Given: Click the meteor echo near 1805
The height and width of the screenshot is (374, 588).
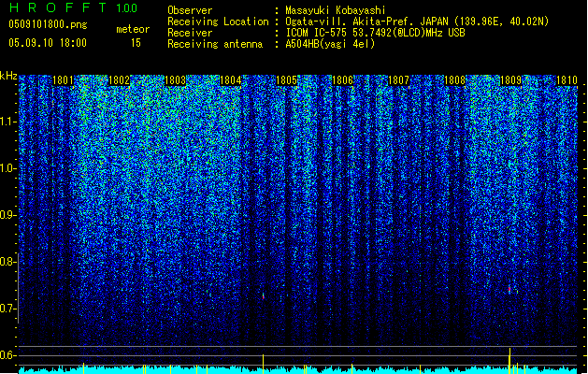Looking at the screenshot, I should [x=264, y=296].
